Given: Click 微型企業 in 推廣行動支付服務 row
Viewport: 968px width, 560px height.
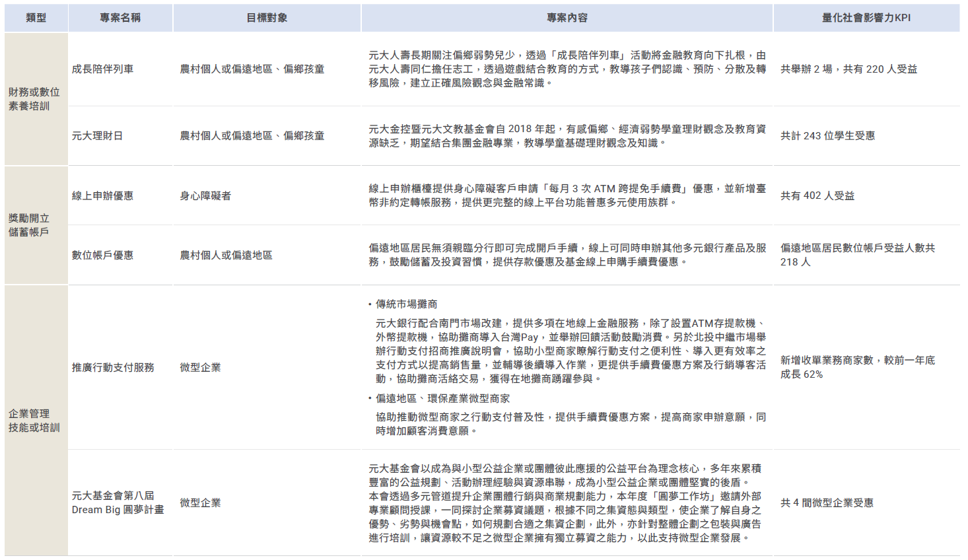Looking at the screenshot, I should [200, 367].
